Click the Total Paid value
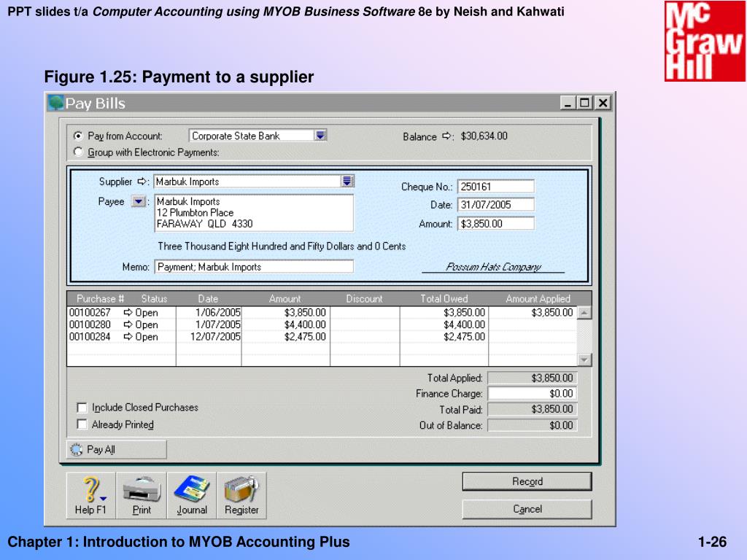The width and height of the screenshot is (747, 560). point(533,409)
